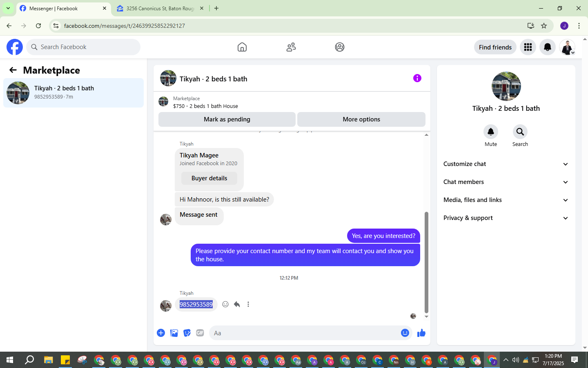Viewport: 588px width, 368px height.
Task: Open more actions with the blue plus icon
Action: pyautogui.click(x=161, y=333)
